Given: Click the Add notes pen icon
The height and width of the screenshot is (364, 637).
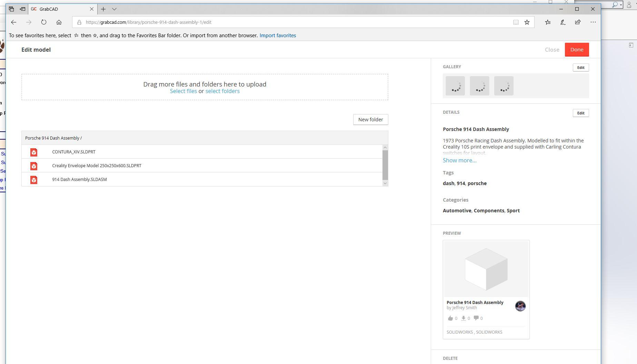Looking at the screenshot, I should (563, 22).
